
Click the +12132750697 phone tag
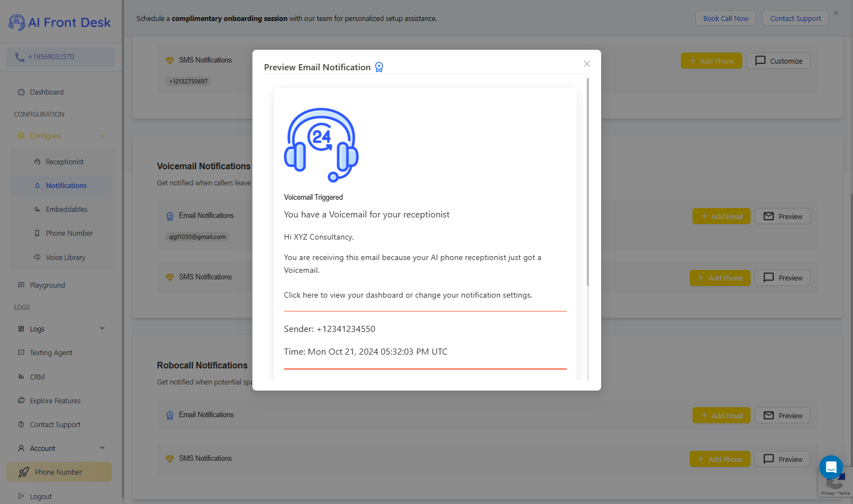[188, 81]
